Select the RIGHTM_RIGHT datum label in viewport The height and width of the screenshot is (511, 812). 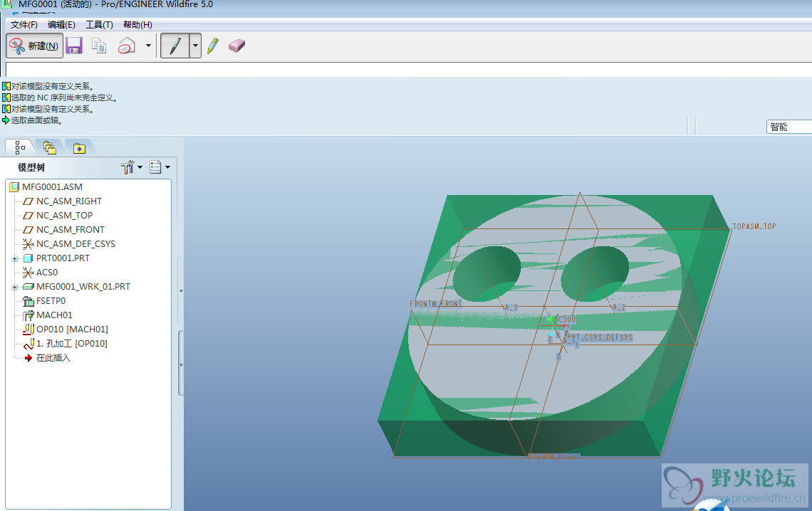point(553,456)
